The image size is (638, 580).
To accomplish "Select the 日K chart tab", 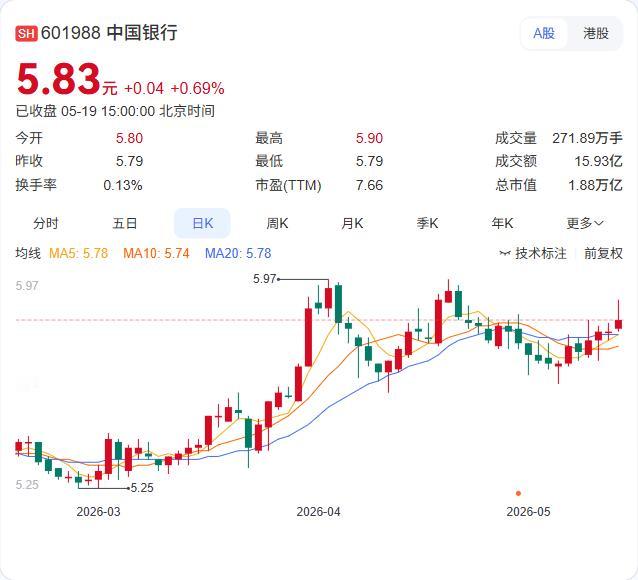I will (202, 223).
